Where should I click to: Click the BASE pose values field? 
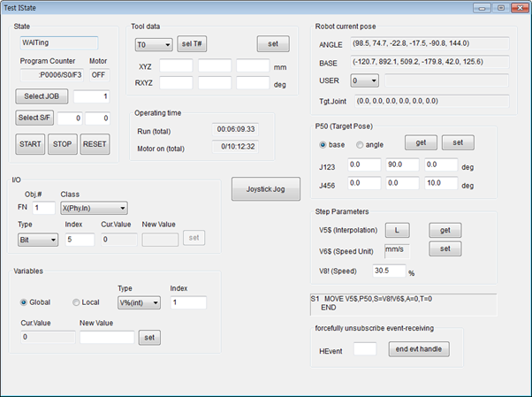point(429,62)
